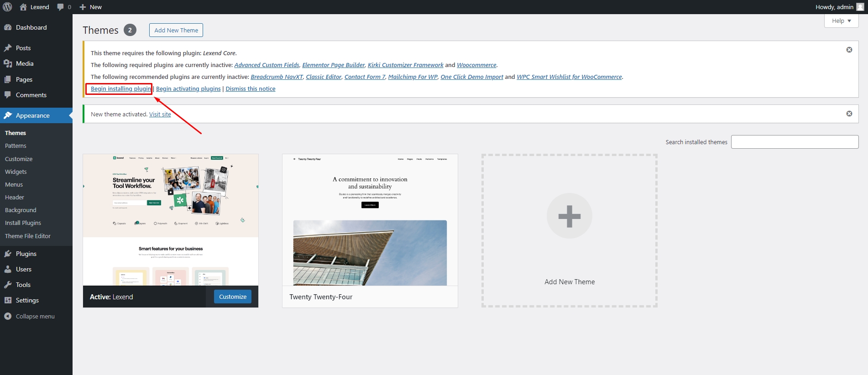
Task: Click the plus New content icon
Action: pos(83,7)
